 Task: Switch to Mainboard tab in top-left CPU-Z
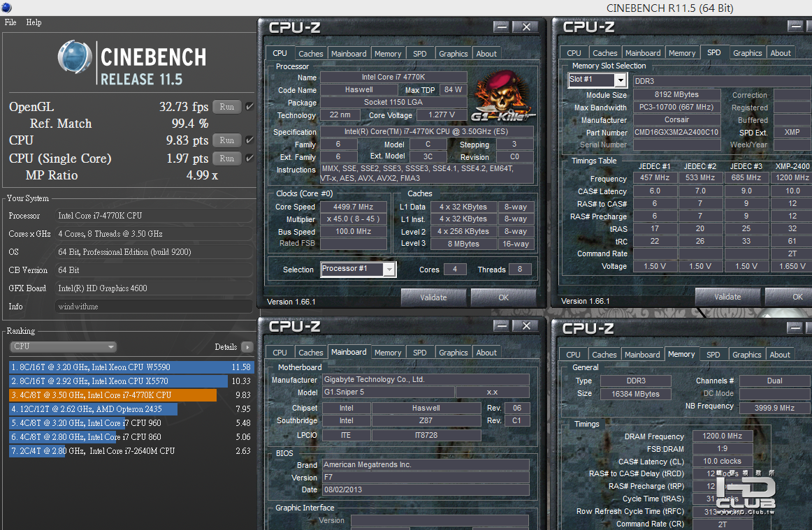tap(349, 53)
